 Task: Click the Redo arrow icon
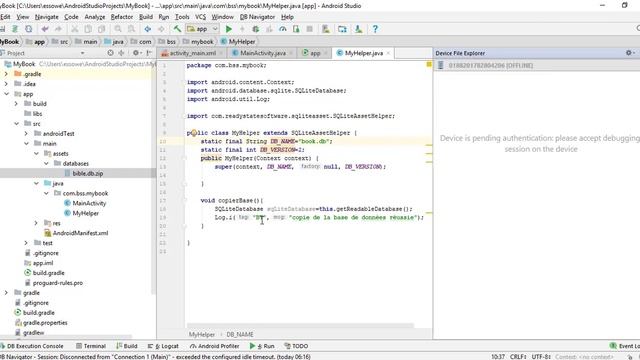58,29
